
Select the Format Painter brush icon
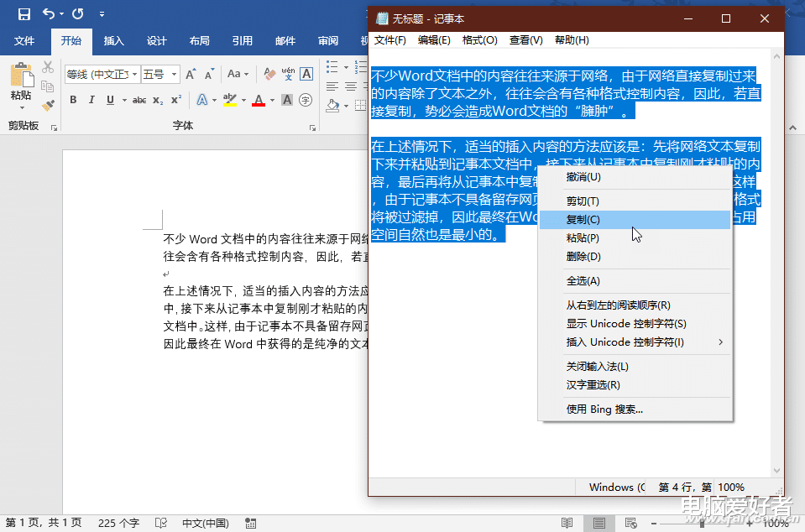tap(48, 105)
